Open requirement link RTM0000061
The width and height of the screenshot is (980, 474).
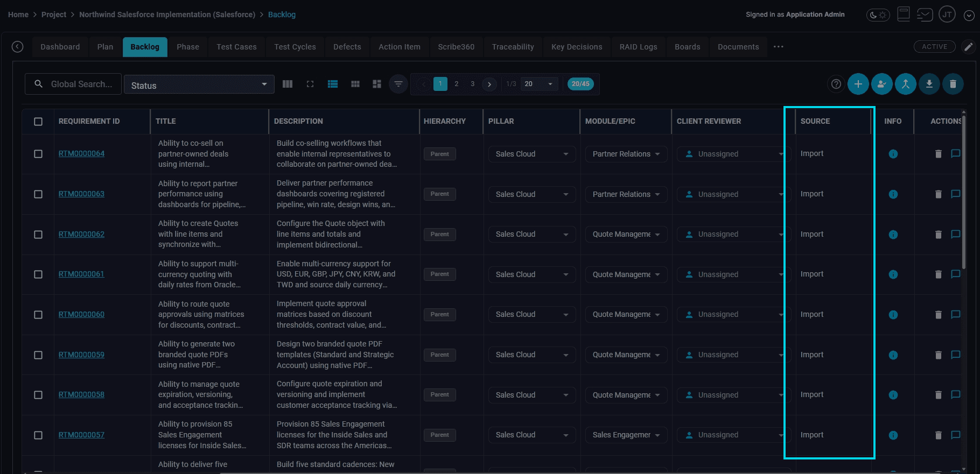pyautogui.click(x=81, y=274)
